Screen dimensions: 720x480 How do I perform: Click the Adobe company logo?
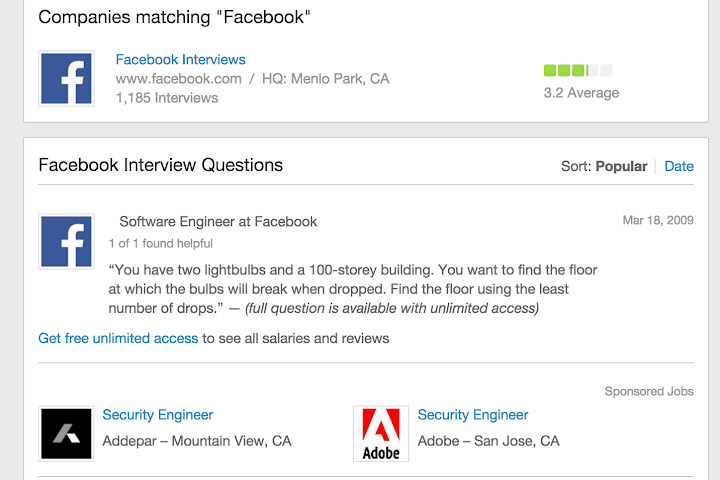pos(381,433)
